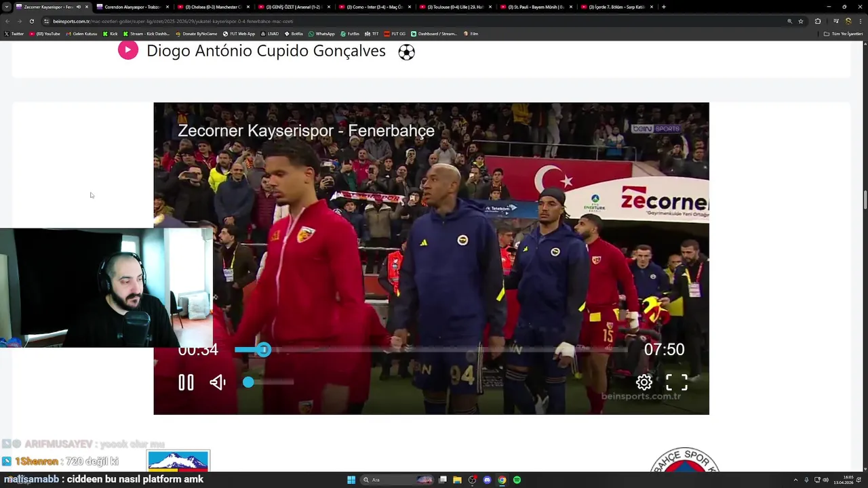Open a new browser tab
Viewport: 868px width, 488px height.
coord(663,7)
